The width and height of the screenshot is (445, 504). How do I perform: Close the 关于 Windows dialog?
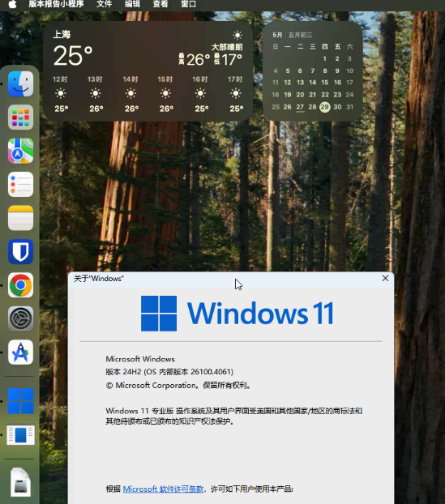[385, 278]
